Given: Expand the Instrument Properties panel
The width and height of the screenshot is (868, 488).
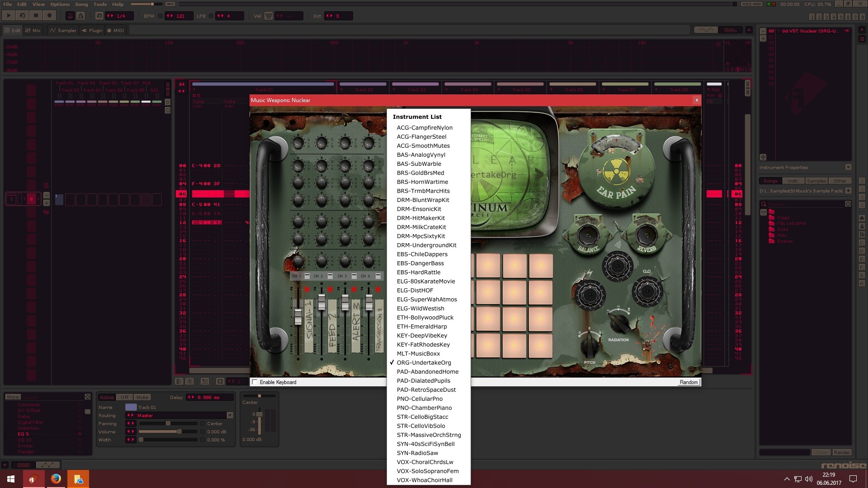Looking at the screenshot, I should (848, 167).
